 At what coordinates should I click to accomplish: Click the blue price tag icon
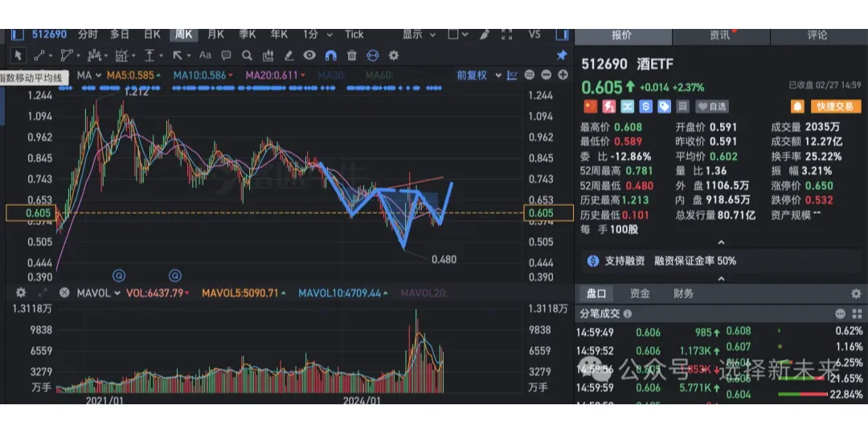pos(665,106)
